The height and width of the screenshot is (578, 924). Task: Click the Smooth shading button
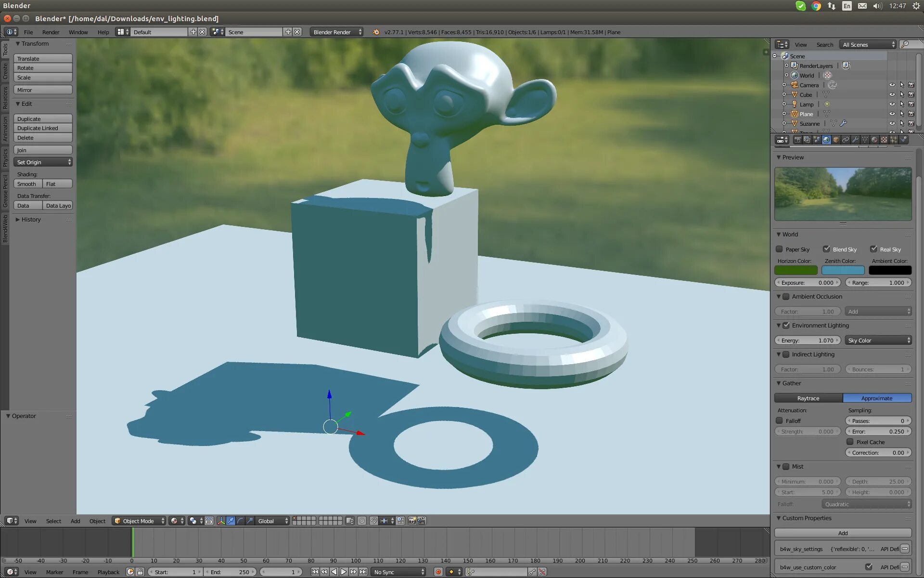coord(27,184)
